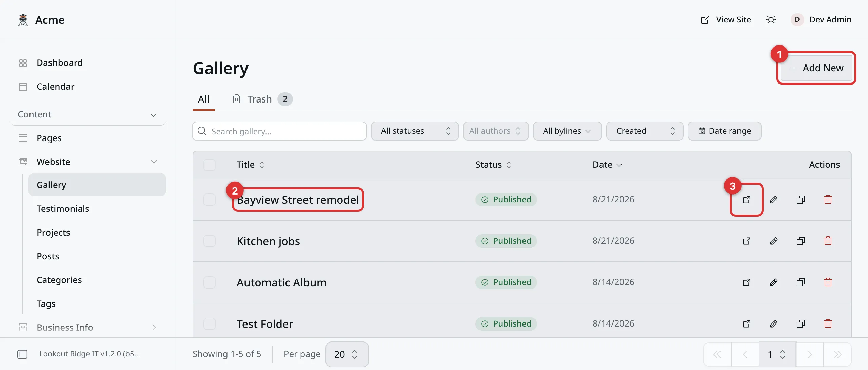Image resolution: width=868 pixels, height=370 pixels.
Task: Expand the Business Info sidebar section
Action: [88, 327]
